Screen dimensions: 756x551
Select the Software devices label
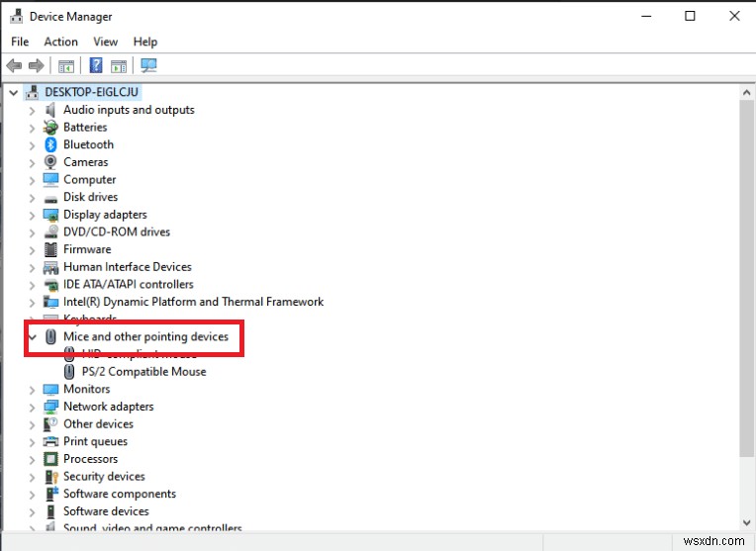click(x=106, y=511)
